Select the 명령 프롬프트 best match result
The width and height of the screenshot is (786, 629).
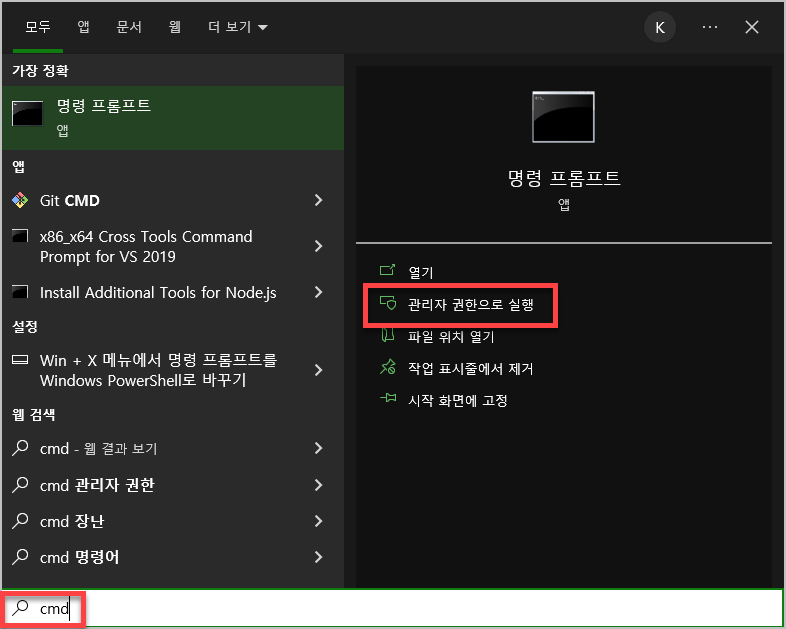coord(173,118)
